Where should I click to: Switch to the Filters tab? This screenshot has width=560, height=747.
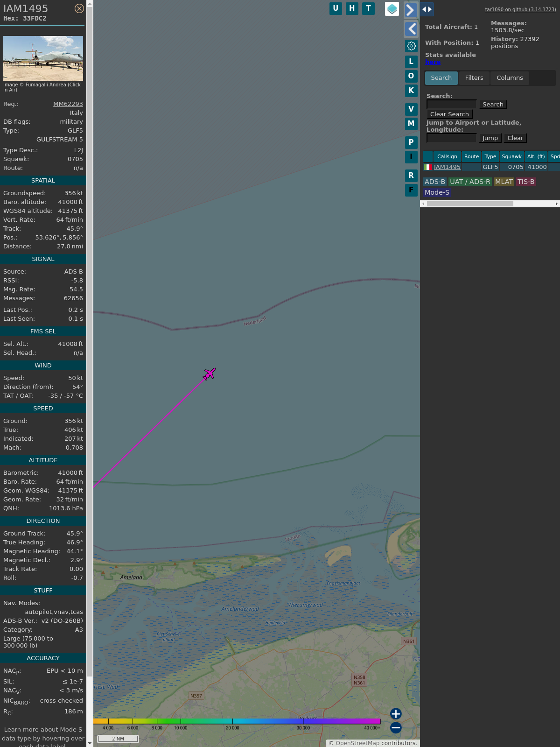(474, 78)
